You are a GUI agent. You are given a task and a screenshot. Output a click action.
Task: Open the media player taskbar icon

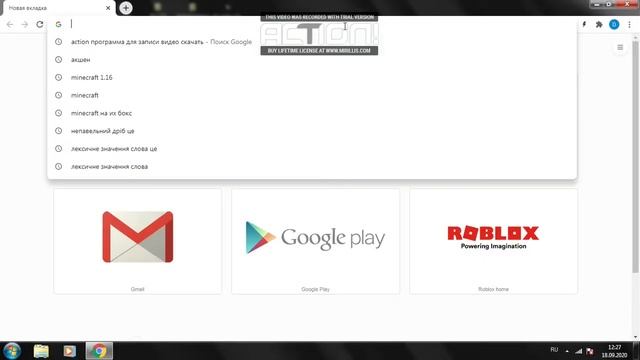(x=69, y=351)
